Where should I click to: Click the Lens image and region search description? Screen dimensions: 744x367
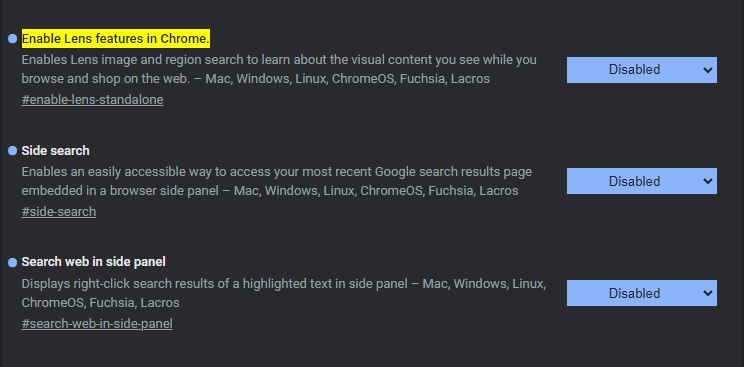point(279,69)
